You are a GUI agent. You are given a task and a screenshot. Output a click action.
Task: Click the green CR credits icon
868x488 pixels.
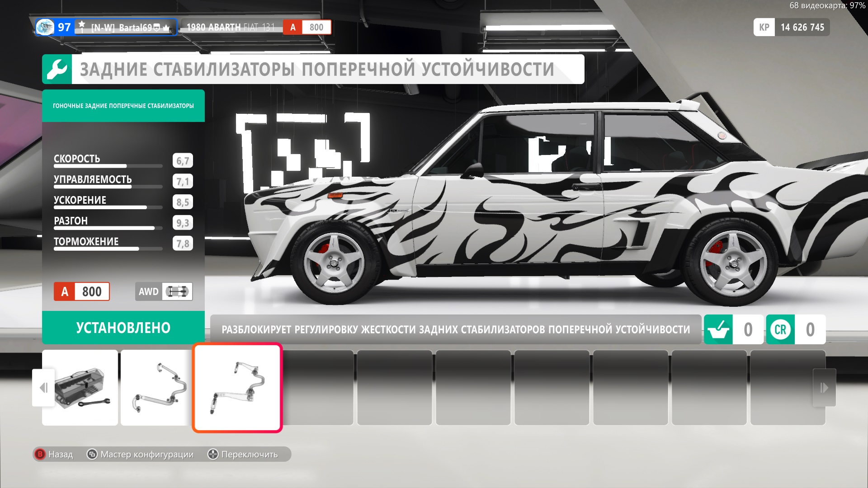click(780, 329)
